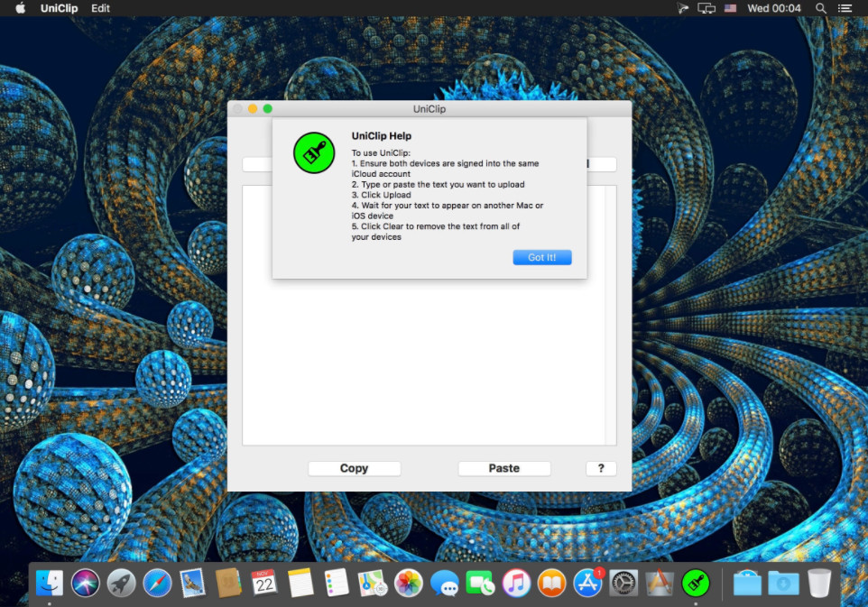Screen dimensions: 868x607
Task: Open Notes from the dock
Action: click(300, 584)
